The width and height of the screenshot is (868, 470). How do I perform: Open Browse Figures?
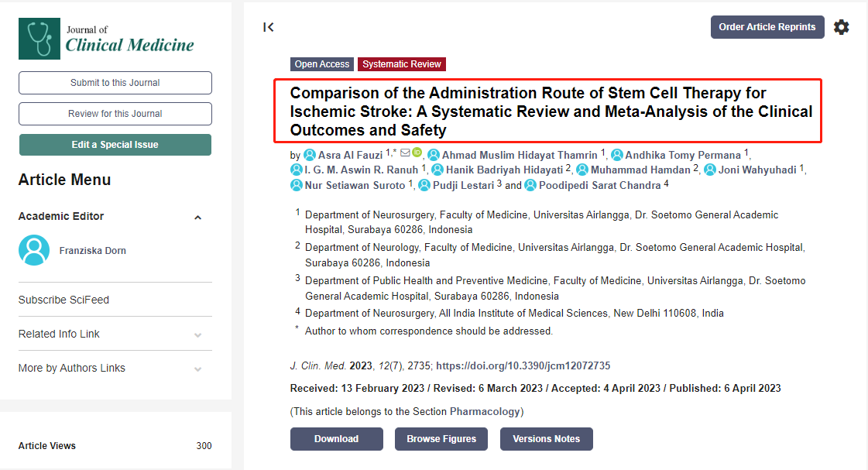click(x=441, y=439)
